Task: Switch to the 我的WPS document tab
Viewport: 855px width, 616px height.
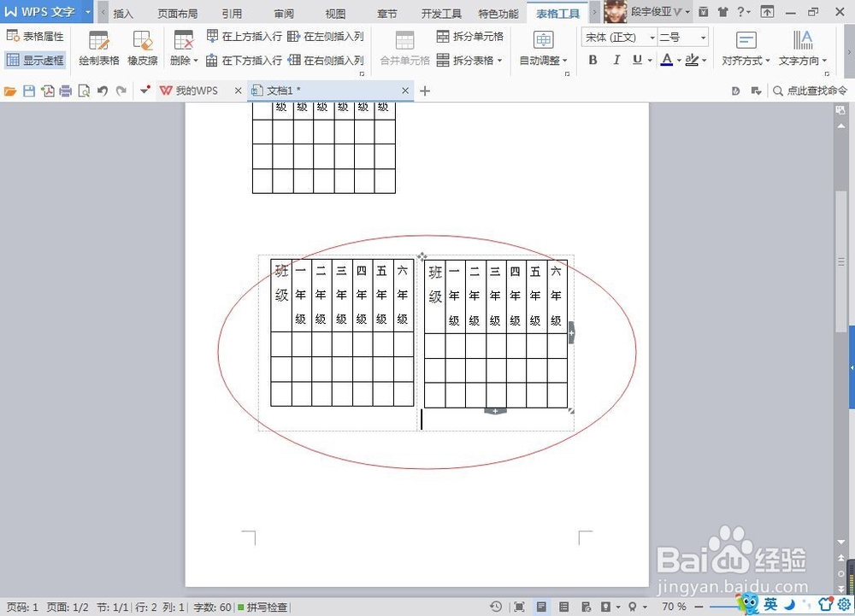Action: [x=197, y=91]
